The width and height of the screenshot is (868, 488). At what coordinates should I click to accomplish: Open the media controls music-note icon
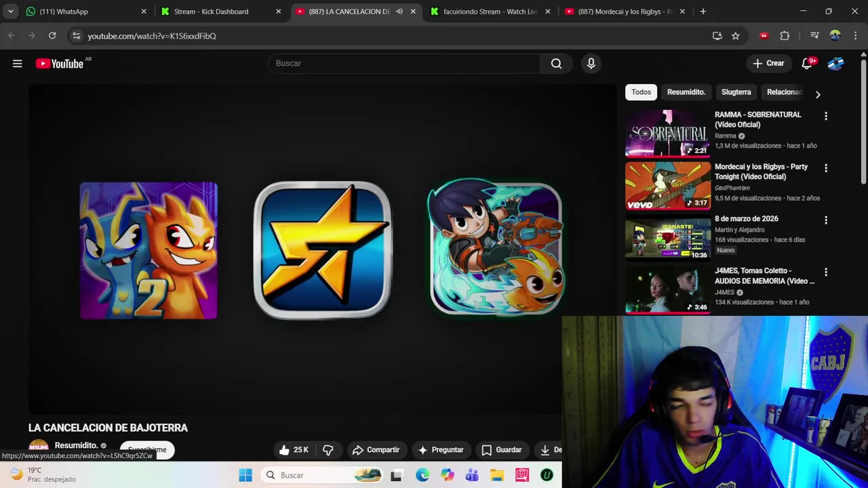[815, 36]
